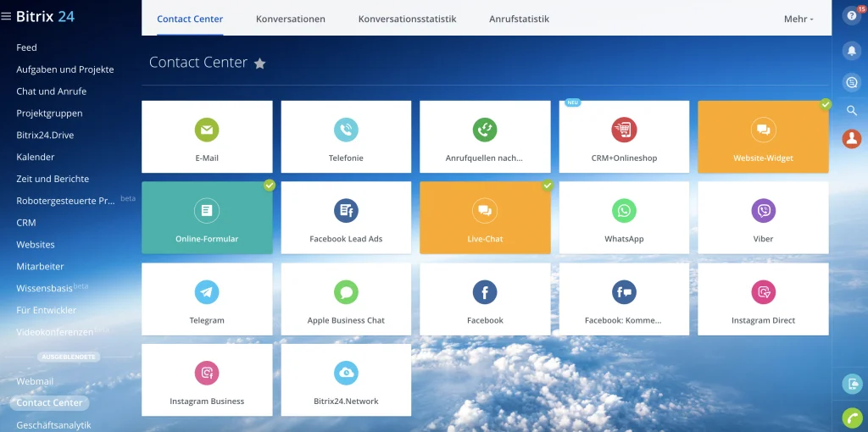
Task: Go to Kalender
Action: coord(36,157)
